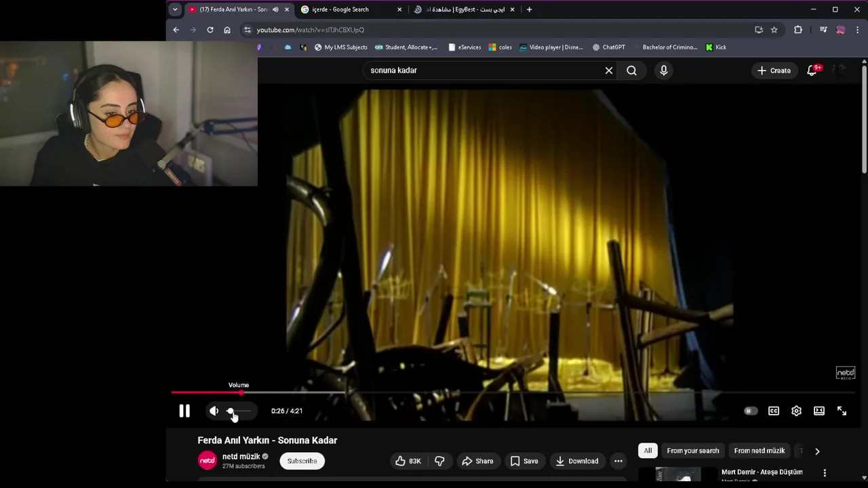Download the video
Image resolution: width=868 pixels, height=488 pixels.
(x=576, y=461)
